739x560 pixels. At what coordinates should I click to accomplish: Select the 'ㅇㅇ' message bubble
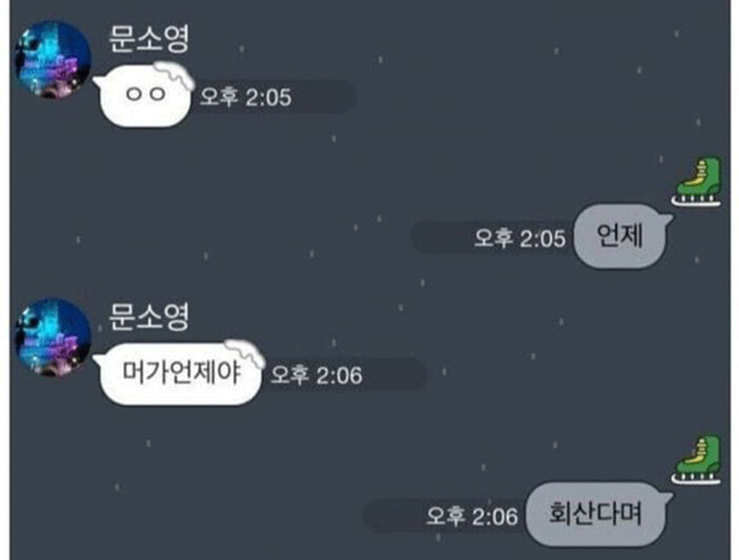(x=145, y=96)
